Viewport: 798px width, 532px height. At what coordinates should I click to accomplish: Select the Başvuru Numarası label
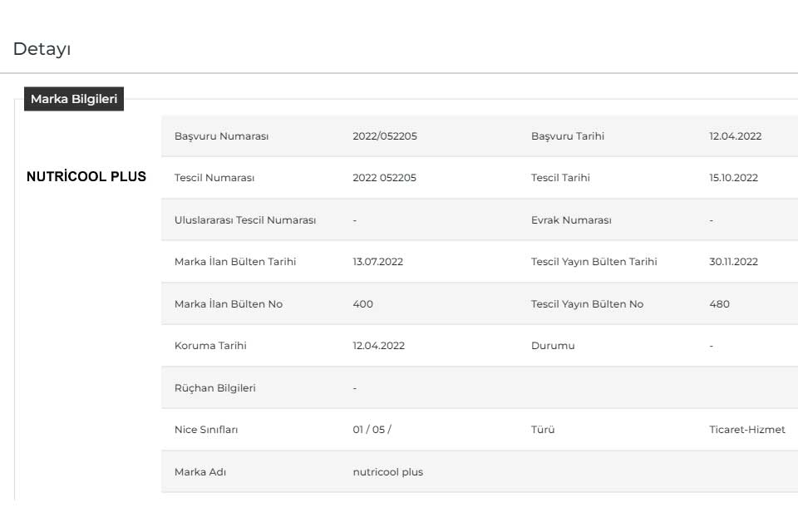[x=221, y=136]
